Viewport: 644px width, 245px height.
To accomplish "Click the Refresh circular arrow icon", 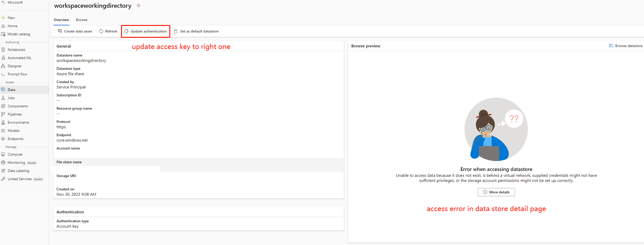I will [x=101, y=31].
